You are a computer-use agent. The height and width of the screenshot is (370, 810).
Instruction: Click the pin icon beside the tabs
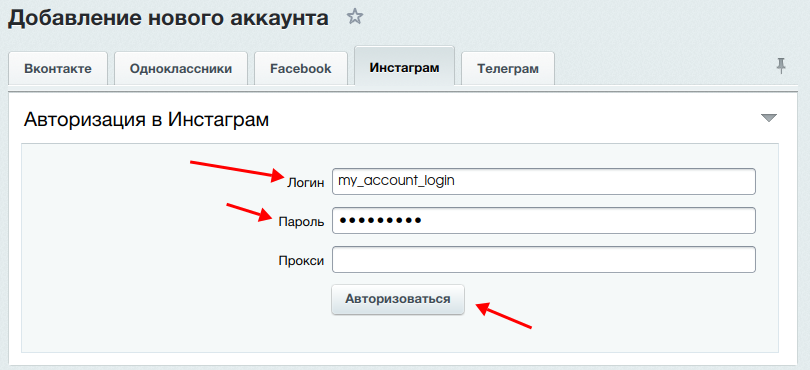point(781,66)
